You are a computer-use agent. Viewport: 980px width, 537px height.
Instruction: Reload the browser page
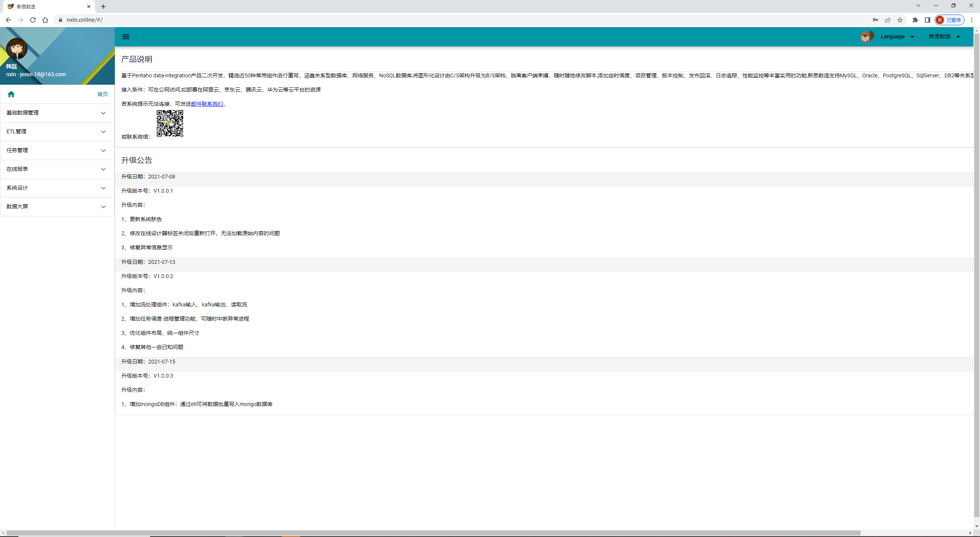tap(33, 20)
